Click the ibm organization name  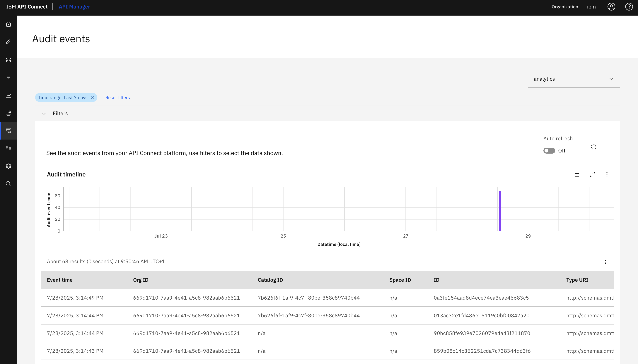pos(591,7)
